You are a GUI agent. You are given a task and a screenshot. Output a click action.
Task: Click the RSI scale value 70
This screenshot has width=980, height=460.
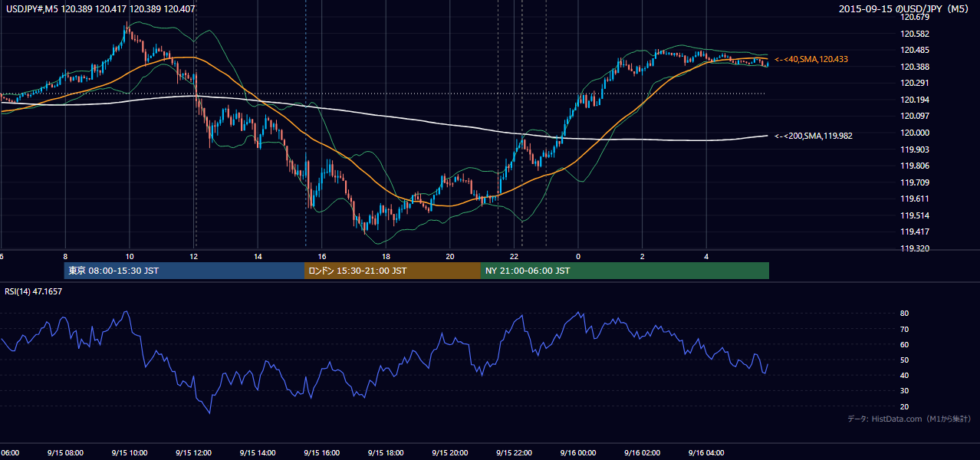pyautogui.click(x=905, y=329)
